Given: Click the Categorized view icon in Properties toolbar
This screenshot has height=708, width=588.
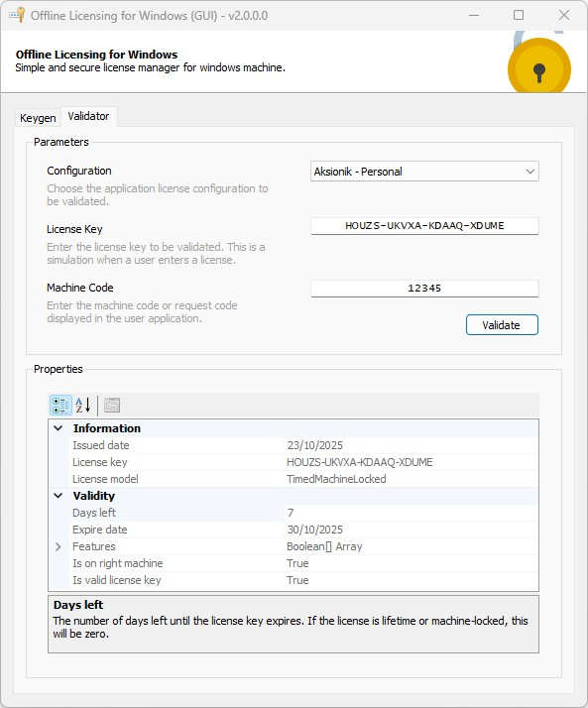Looking at the screenshot, I should [x=60, y=405].
